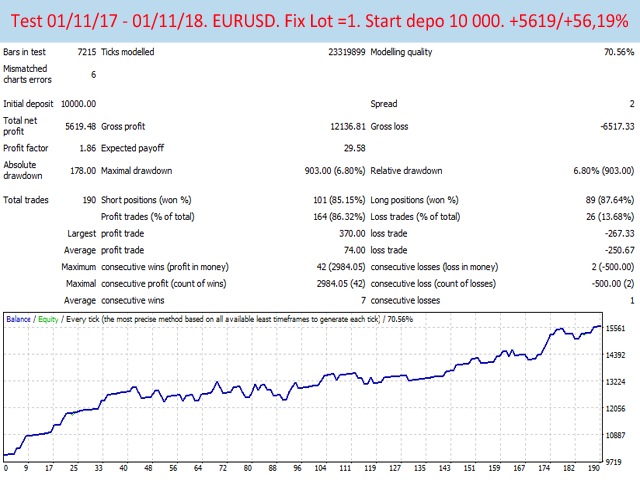This screenshot has height=480, width=640.
Task: Click the 'Total net profit' value 5619.48
Action: pos(80,127)
